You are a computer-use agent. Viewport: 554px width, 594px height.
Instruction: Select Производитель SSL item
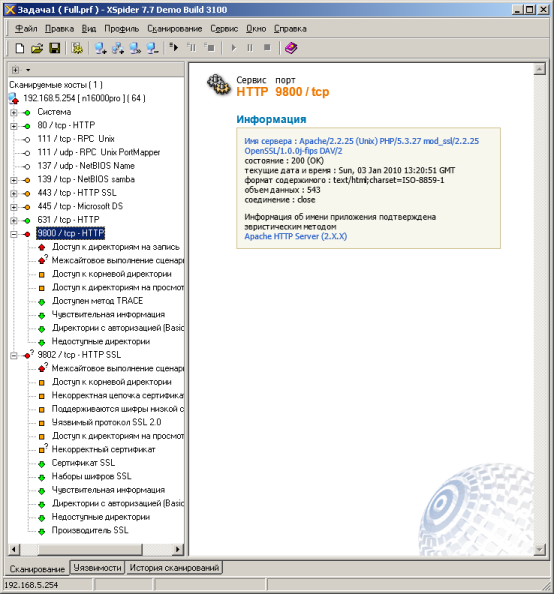coord(90,530)
